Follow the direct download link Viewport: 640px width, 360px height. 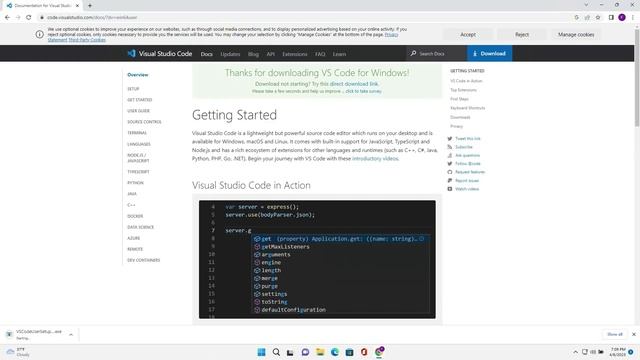[x=354, y=84]
